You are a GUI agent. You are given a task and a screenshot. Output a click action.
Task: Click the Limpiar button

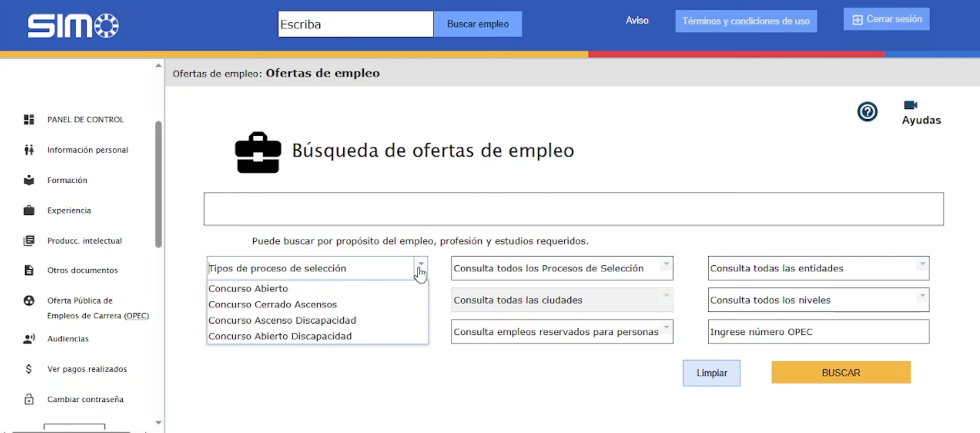(x=711, y=373)
